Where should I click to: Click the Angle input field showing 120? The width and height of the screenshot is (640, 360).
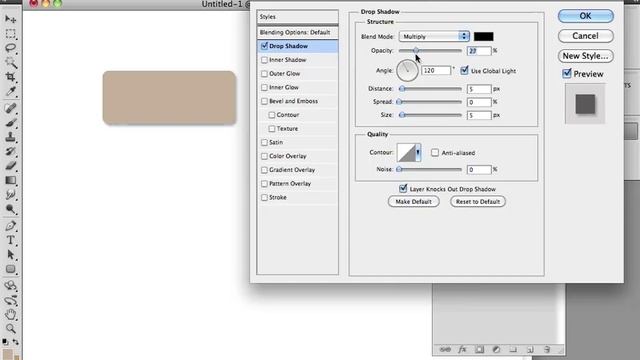[x=436, y=71]
